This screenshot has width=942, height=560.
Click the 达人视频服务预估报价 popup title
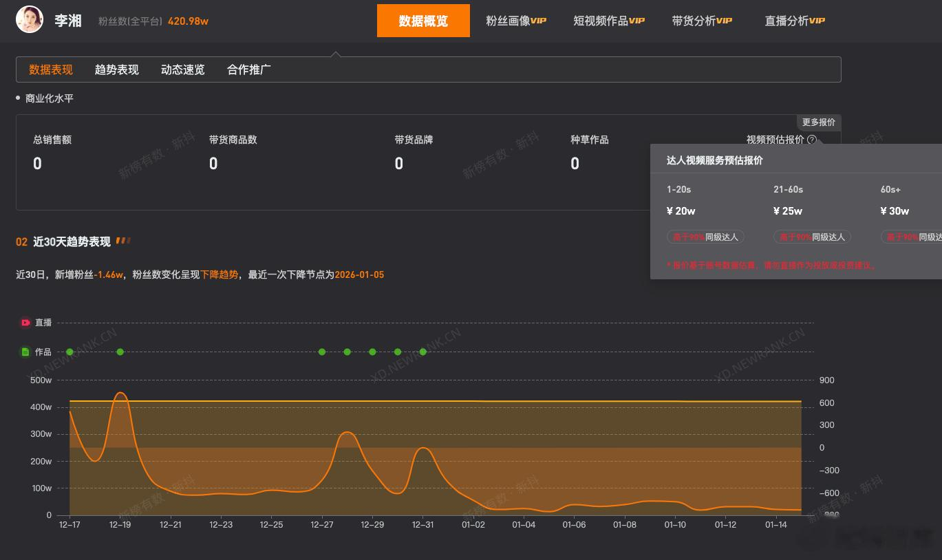pyautogui.click(x=715, y=160)
